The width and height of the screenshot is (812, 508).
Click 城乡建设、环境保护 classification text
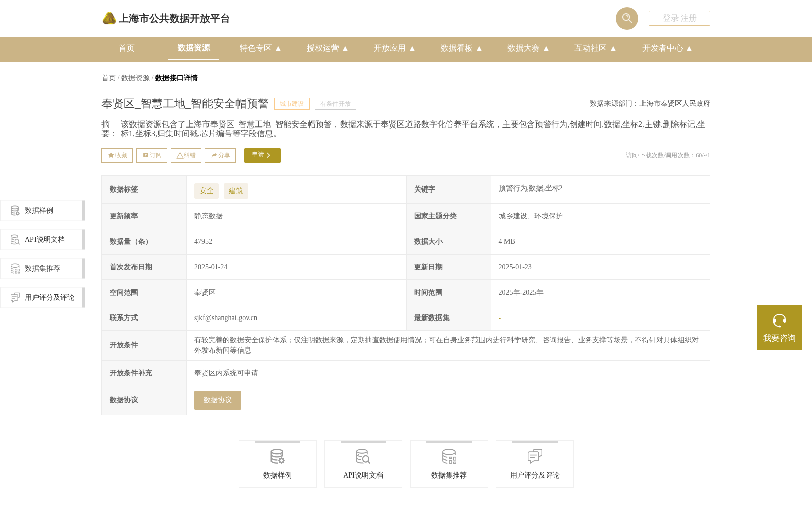click(530, 216)
